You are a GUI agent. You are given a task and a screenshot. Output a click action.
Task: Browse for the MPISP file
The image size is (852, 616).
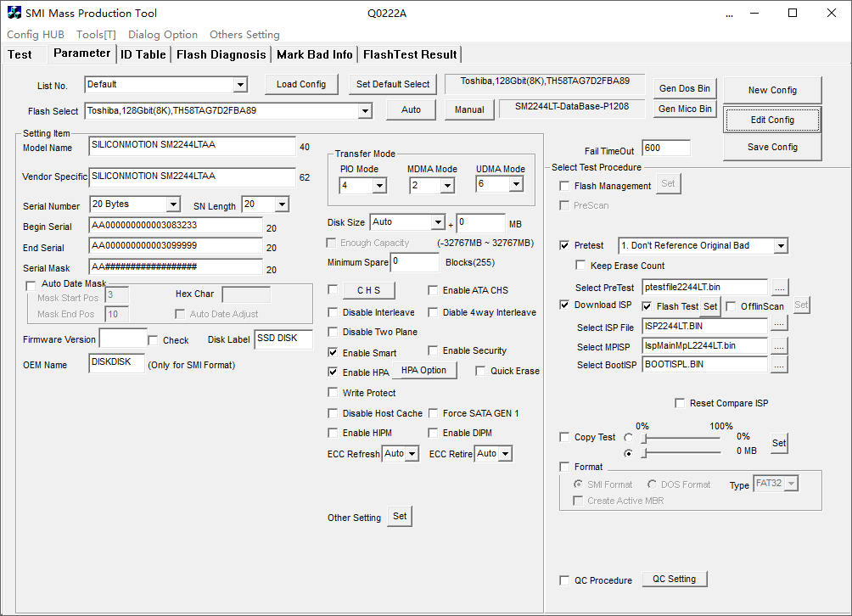(x=779, y=345)
